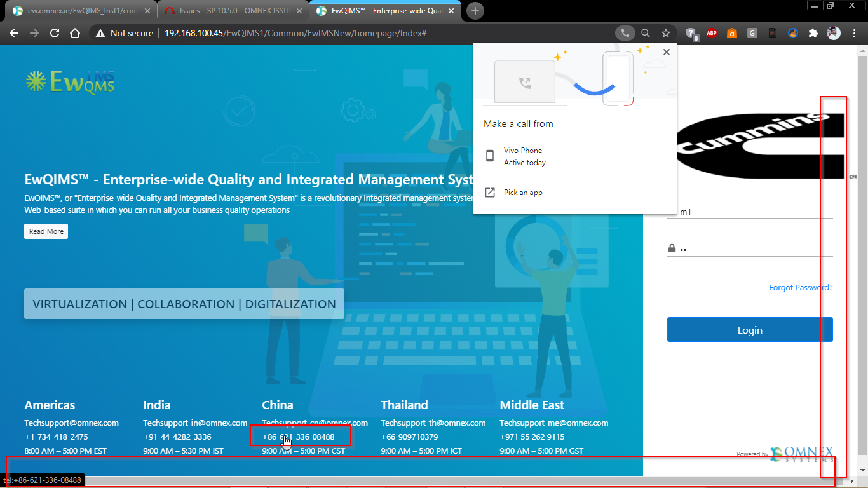Open the browser home page
Image resolution: width=868 pixels, height=488 pixels.
[75, 33]
